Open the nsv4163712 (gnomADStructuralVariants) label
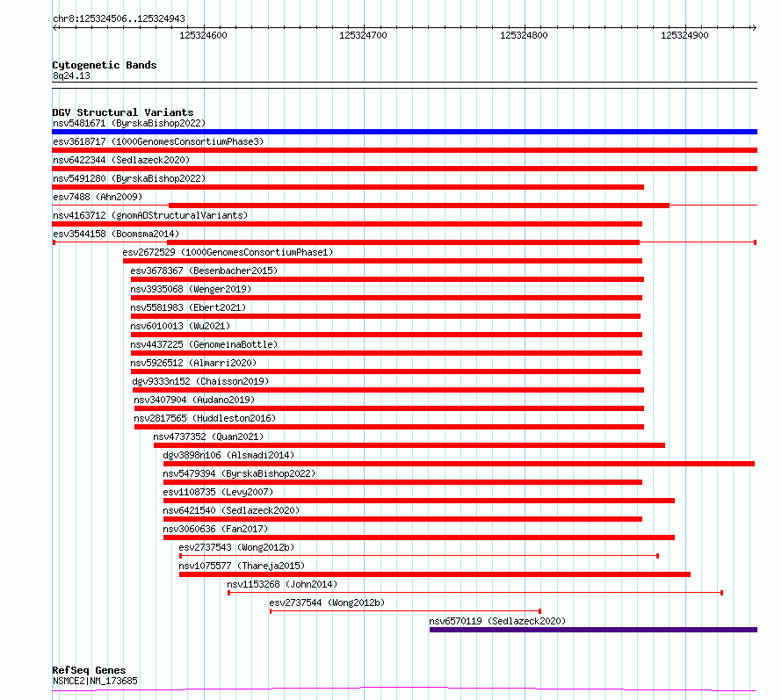This screenshot has height=700, width=782. [150, 215]
